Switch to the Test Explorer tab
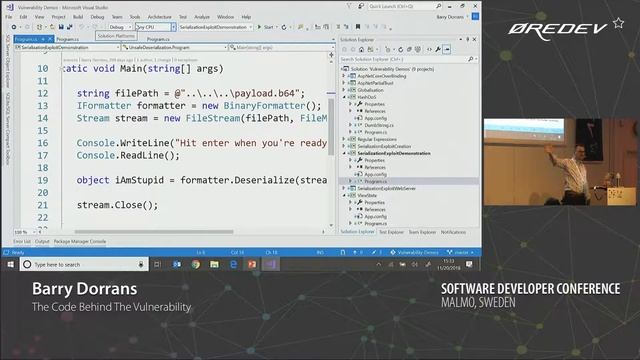The width and height of the screenshot is (640, 360). [391, 232]
